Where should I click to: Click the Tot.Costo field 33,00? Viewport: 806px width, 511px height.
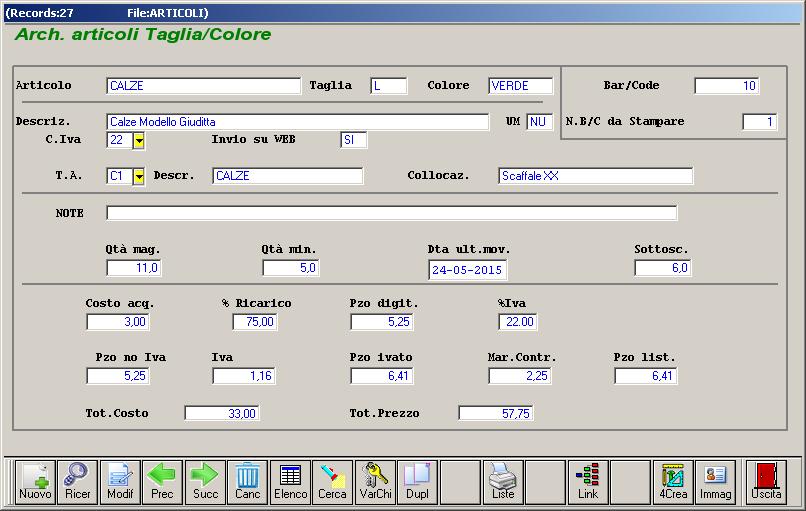[222, 413]
